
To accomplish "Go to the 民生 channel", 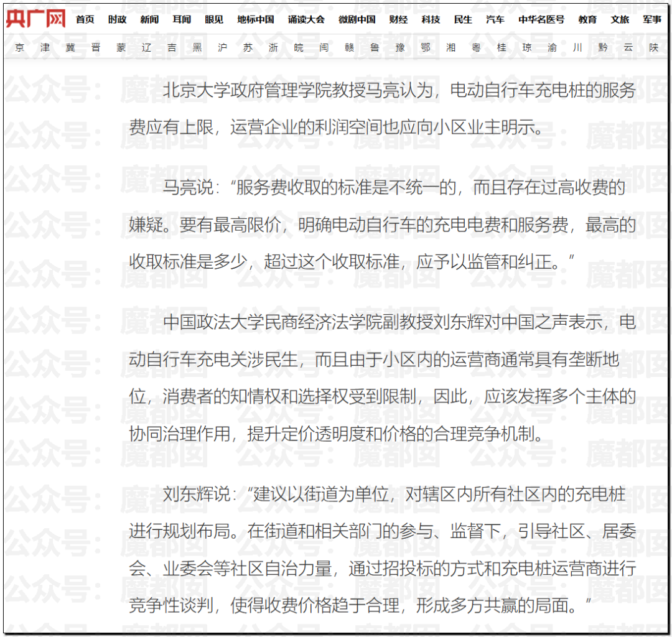I will tap(463, 19).
